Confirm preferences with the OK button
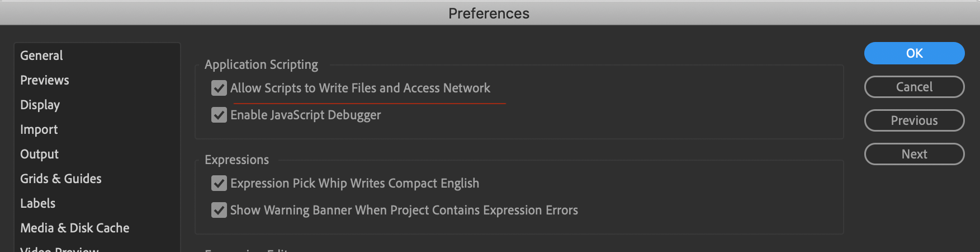 tap(914, 53)
